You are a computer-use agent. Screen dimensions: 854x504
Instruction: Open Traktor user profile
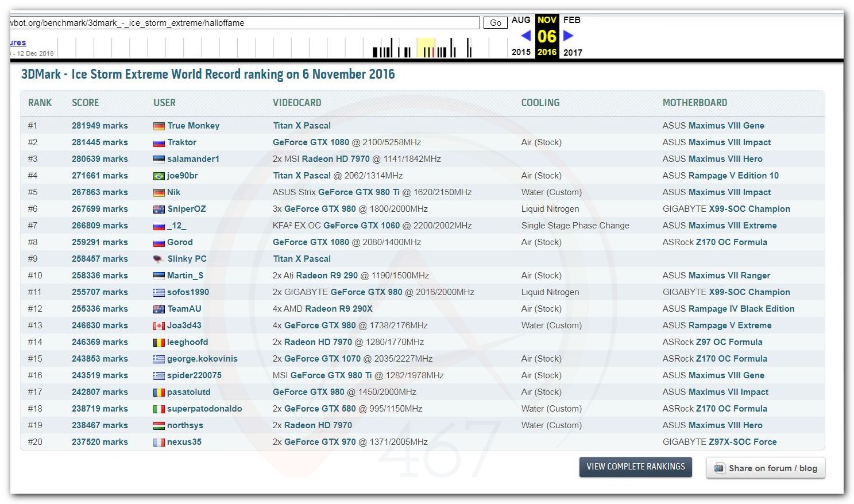(x=181, y=142)
